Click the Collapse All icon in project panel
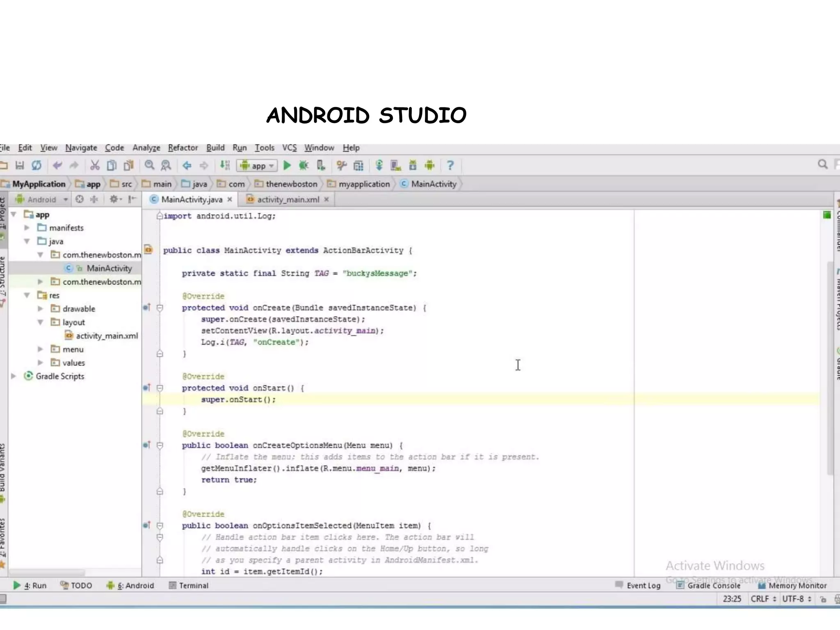840x630 pixels. (94, 199)
